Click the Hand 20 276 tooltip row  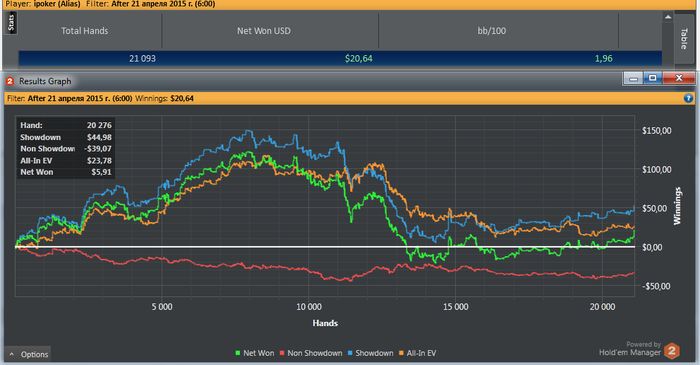click(66, 125)
